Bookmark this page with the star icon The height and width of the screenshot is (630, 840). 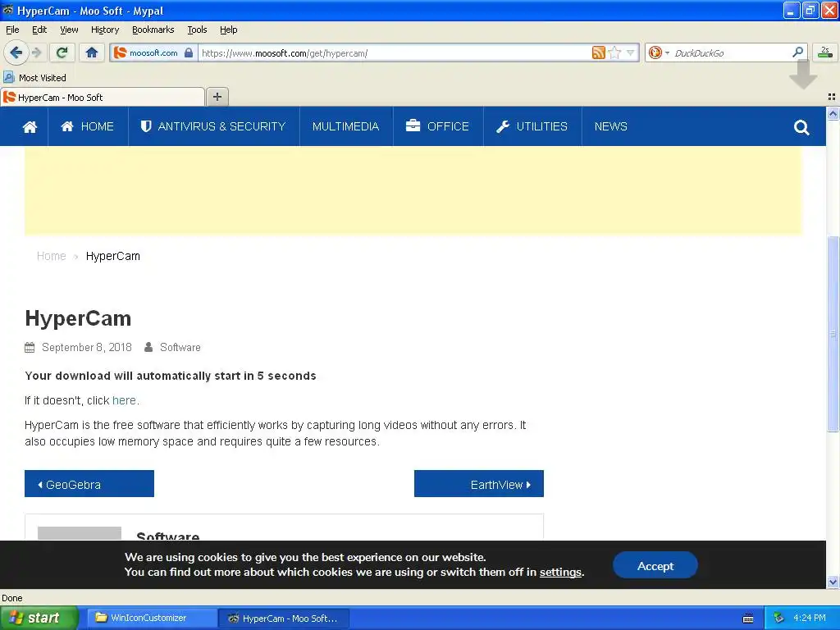(x=614, y=52)
